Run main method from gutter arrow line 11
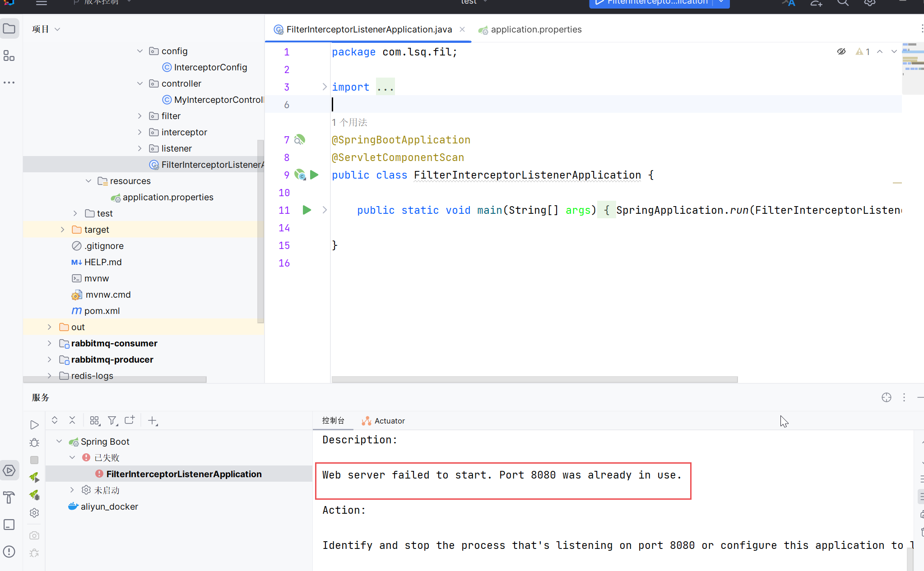The image size is (924, 571). point(307,210)
